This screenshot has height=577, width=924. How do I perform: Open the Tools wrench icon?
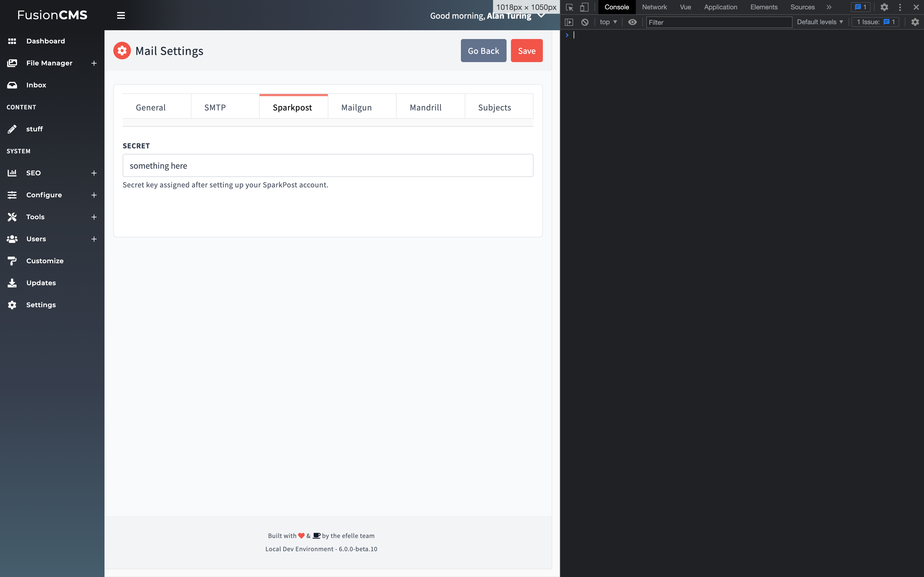pos(12,217)
